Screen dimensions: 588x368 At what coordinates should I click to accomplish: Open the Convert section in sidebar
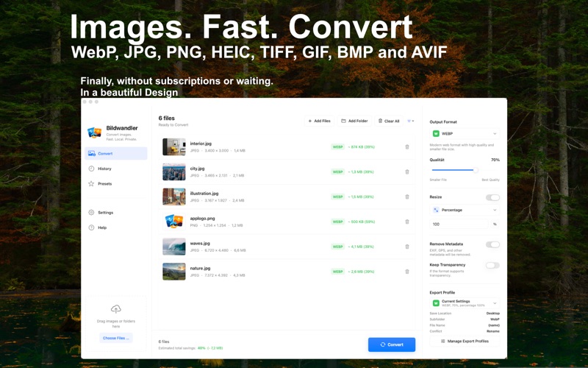click(x=116, y=154)
